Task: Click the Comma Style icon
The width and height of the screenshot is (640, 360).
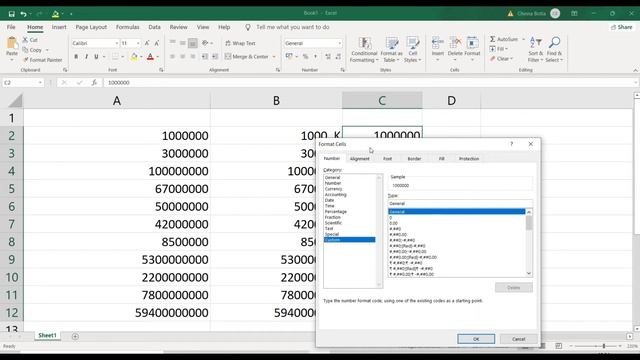Action: click(x=316, y=57)
